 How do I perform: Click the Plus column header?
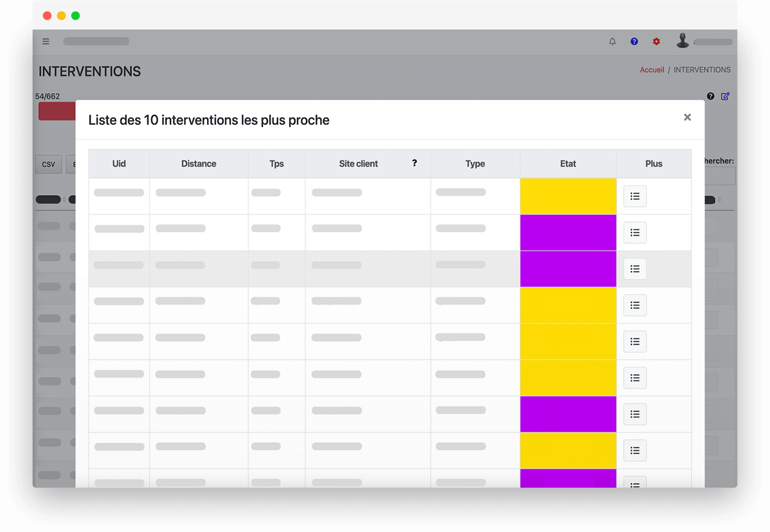[654, 163]
